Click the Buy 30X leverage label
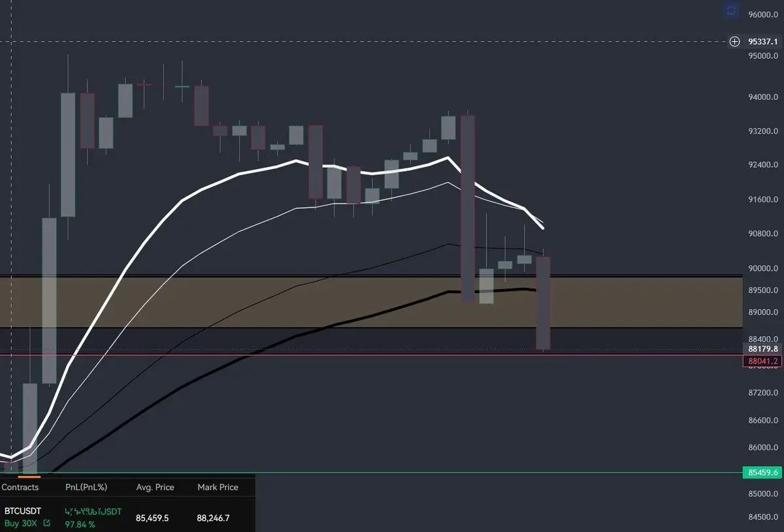 (x=22, y=523)
